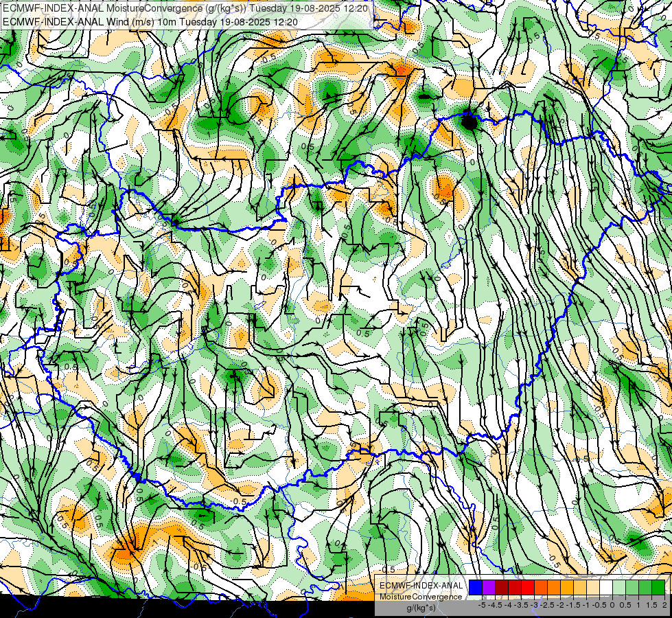
Task: Click the -2.5 legend tick label
Action: click(547, 605)
